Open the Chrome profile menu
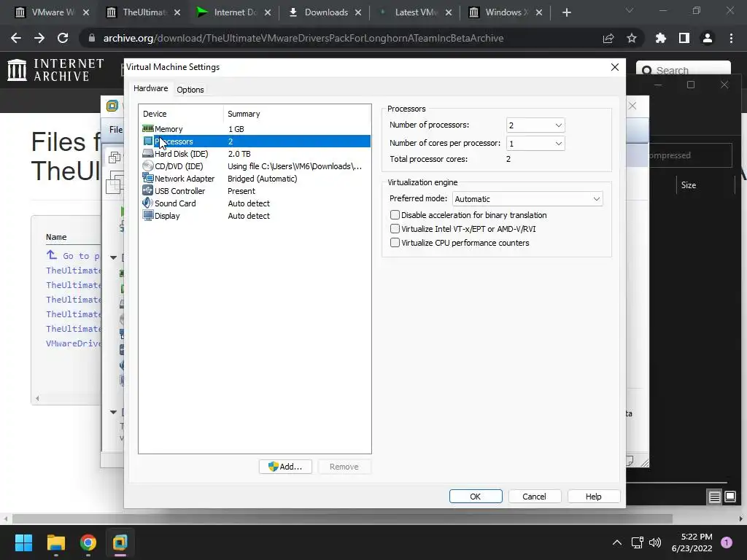747x560 pixels. point(708,38)
